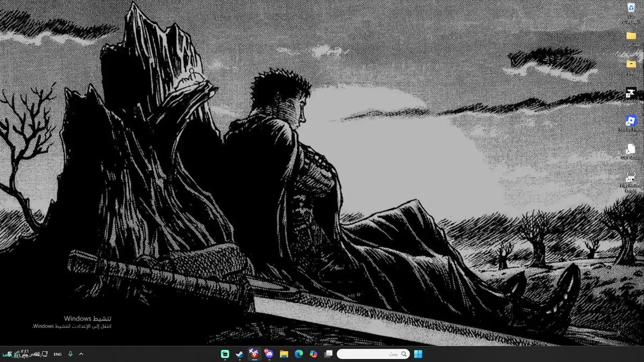Open Copilot from the taskbar
644x362 pixels.
[x=313, y=354]
